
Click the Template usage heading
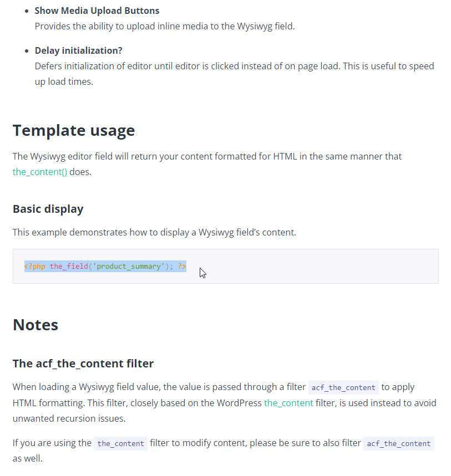(74, 131)
